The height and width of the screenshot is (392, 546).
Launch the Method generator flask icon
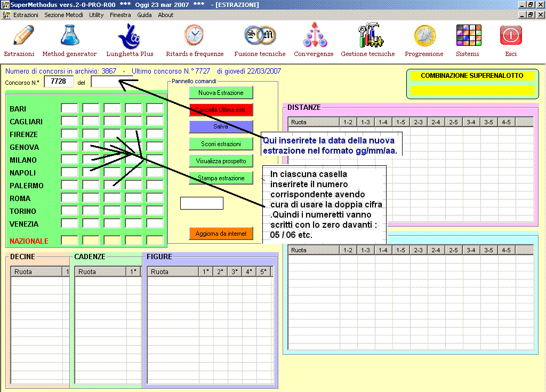point(70,35)
